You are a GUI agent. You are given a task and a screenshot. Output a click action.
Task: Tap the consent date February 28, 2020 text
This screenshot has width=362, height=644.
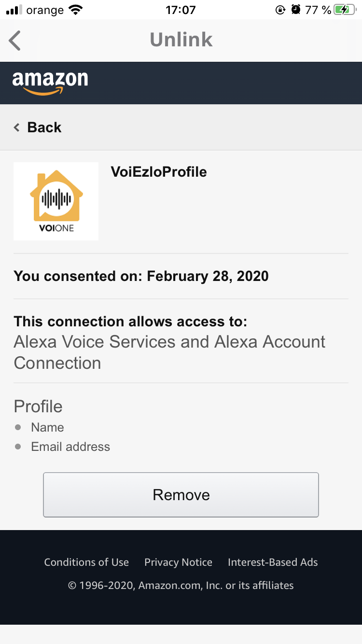[208, 276]
